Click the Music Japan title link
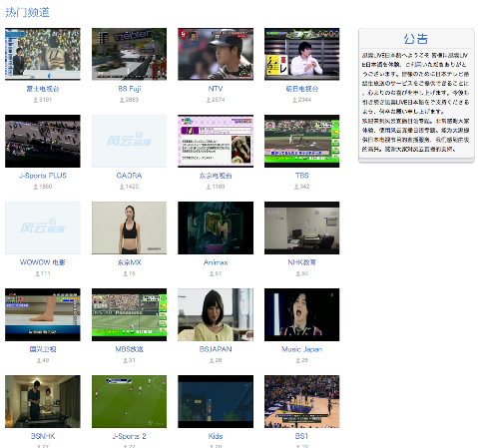This screenshot has height=448, width=478. (x=302, y=349)
